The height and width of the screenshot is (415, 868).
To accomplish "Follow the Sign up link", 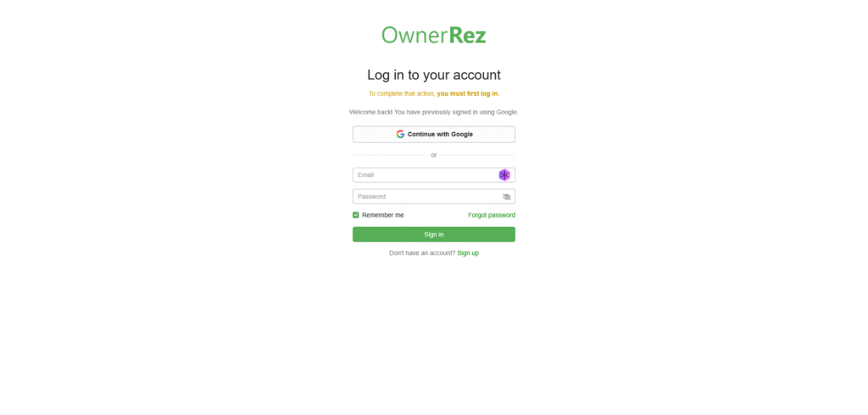I will coord(468,253).
